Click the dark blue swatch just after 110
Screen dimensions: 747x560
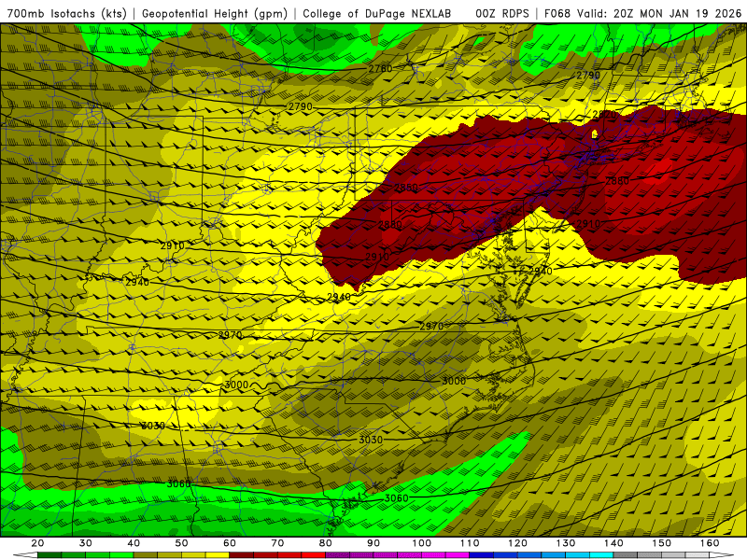[482, 555]
